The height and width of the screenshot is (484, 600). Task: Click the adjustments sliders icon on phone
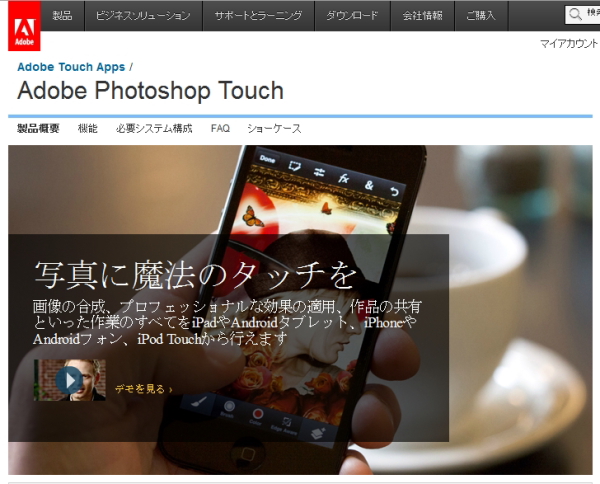[320, 171]
